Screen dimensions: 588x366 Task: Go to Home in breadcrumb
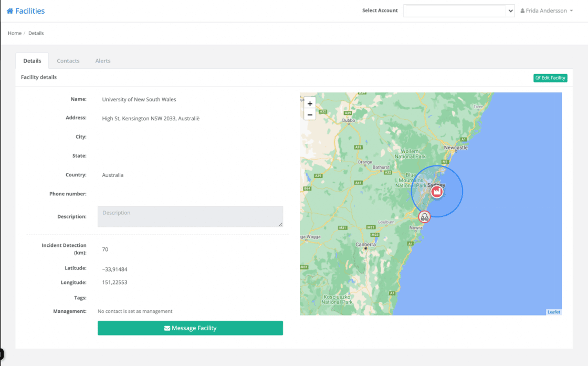[x=15, y=33]
